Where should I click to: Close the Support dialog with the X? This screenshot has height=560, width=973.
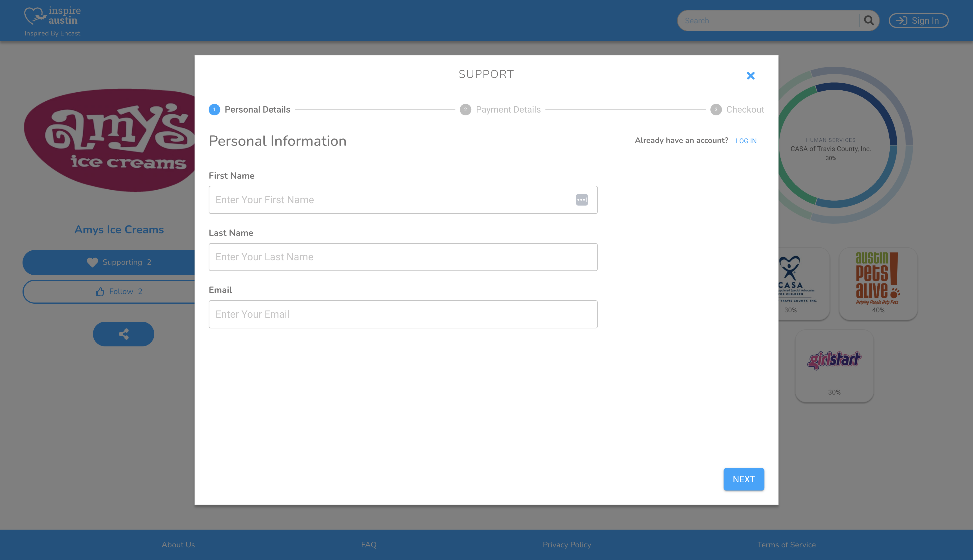[750, 75]
